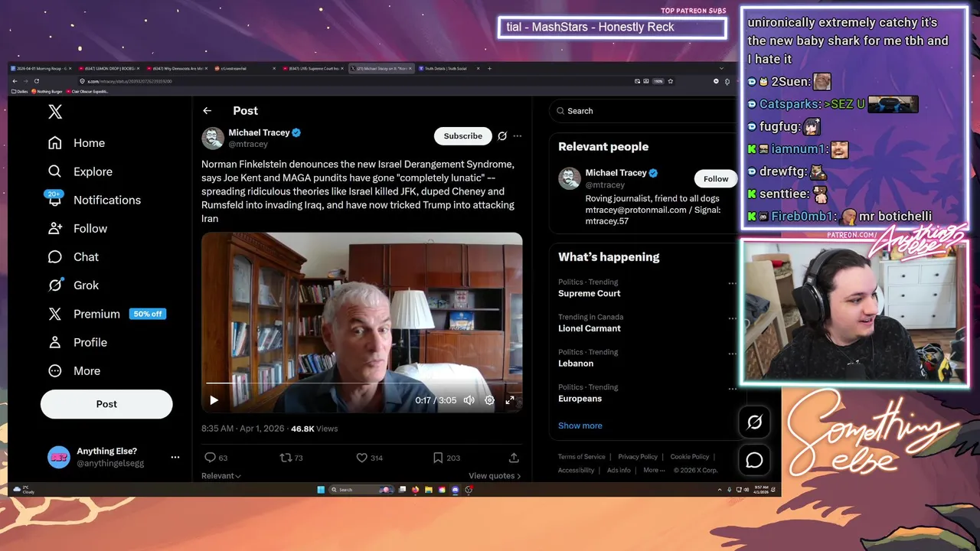Click the weather widget on taskbar
Screen dimensions: 980x551
[24, 490]
